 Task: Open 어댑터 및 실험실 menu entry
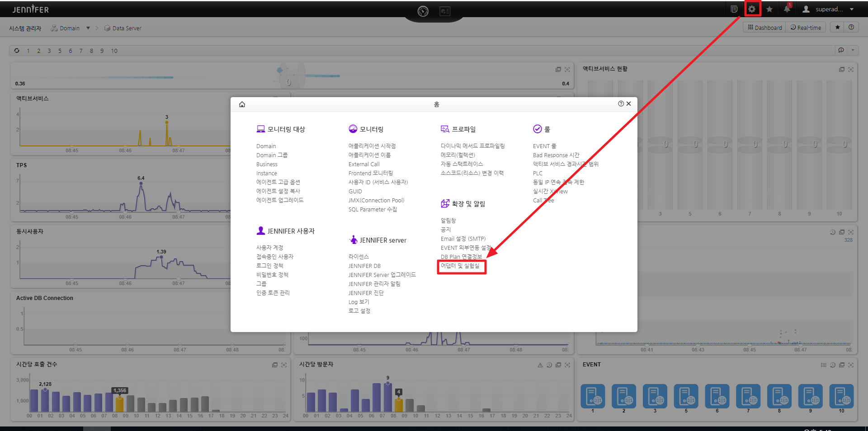click(460, 266)
